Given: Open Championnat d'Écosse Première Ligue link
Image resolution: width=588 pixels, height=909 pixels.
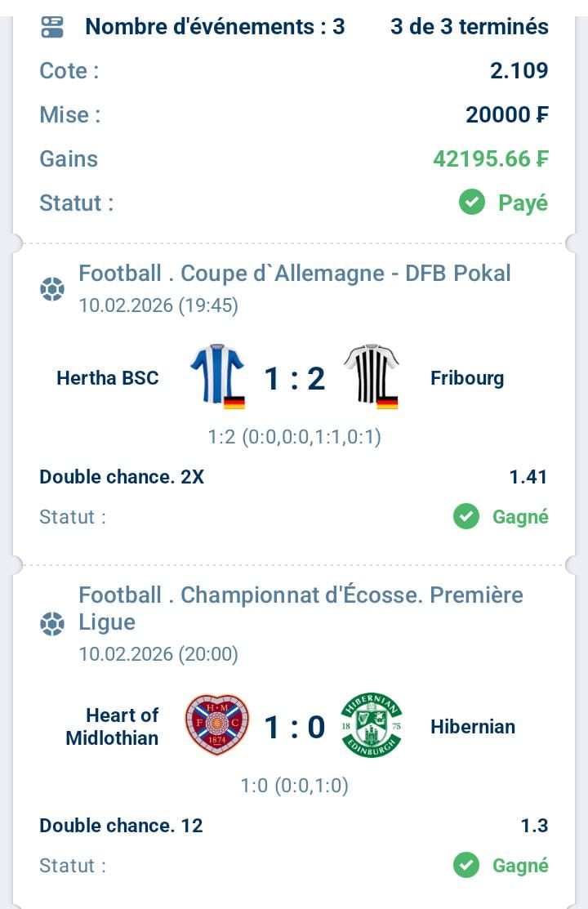Looking at the screenshot, I should (301, 608).
